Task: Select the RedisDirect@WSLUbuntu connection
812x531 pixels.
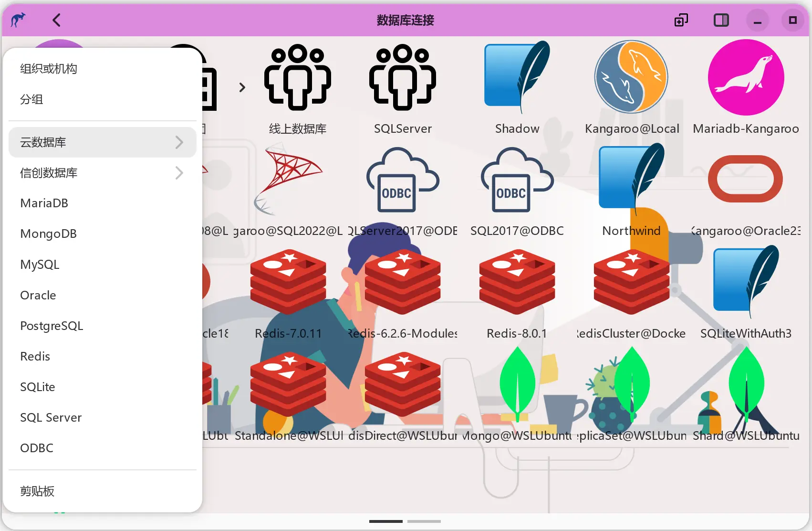Action: coord(403,397)
